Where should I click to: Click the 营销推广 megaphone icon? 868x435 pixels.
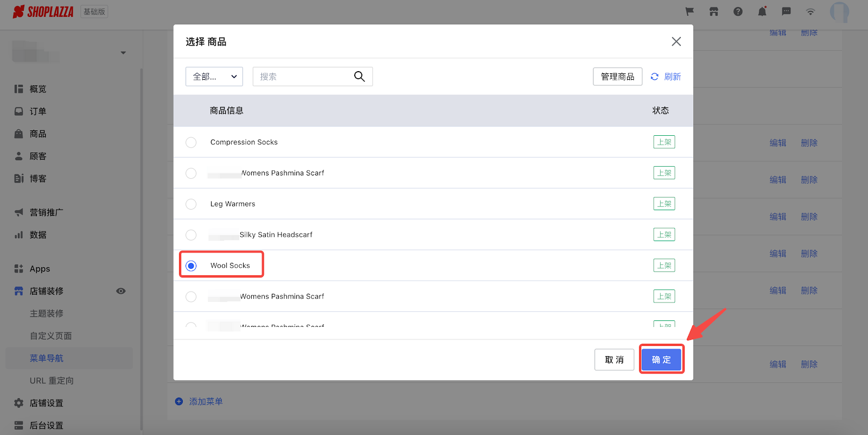[x=19, y=212]
